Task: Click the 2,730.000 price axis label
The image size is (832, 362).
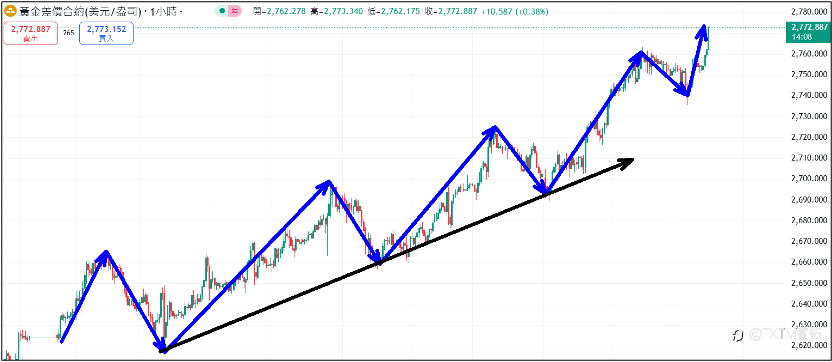Action: click(x=808, y=116)
